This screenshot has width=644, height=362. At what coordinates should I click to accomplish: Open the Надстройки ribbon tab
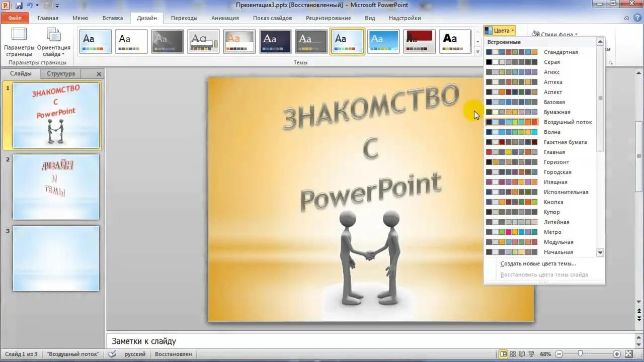pyautogui.click(x=405, y=18)
